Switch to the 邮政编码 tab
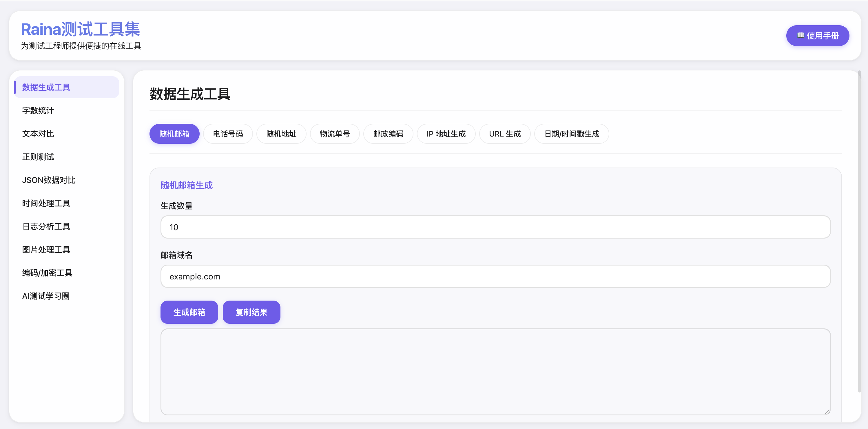This screenshot has height=429, width=868. point(388,134)
